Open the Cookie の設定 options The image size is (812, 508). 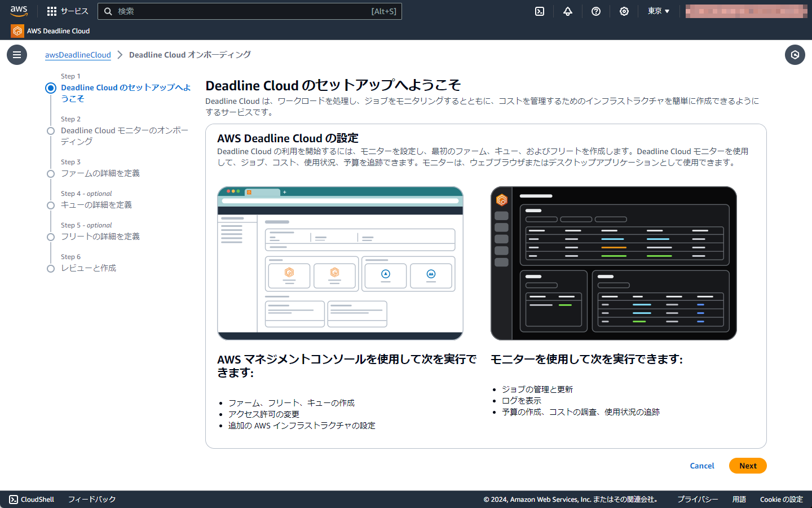[x=781, y=499]
